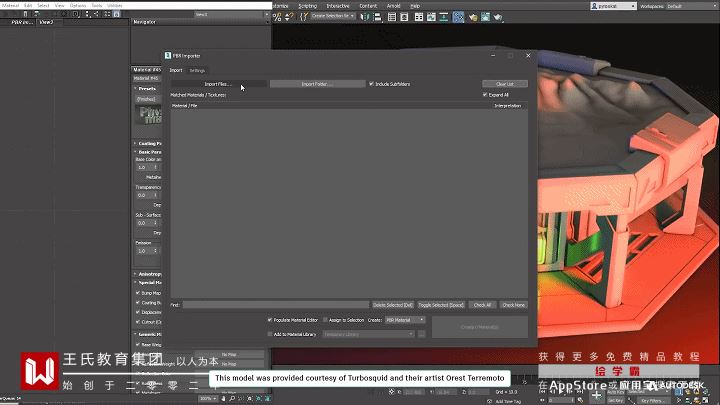The height and width of the screenshot is (405, 720).
Task: Open the user account dropdown
Action: [613, 6]
